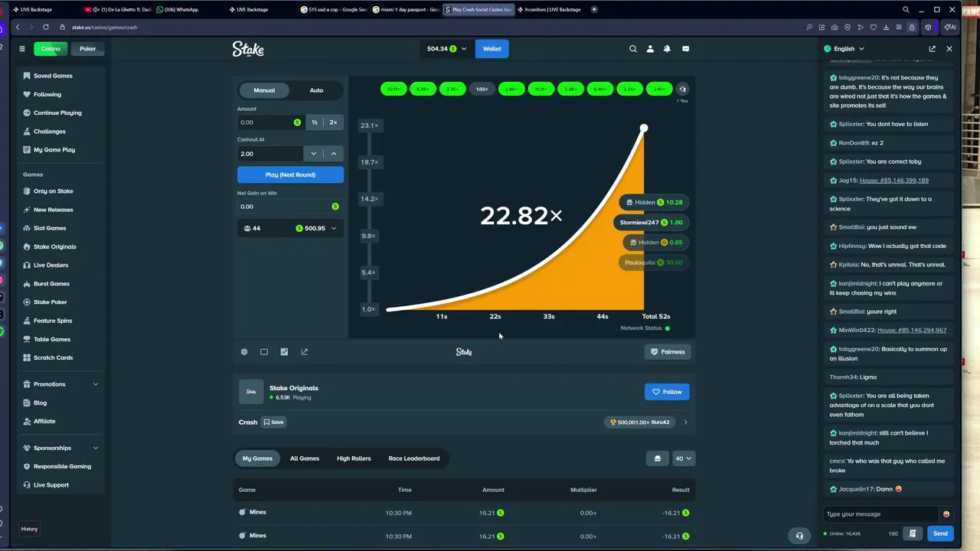This screenshot has height=551, width=980.
Task: Click the 11.31× previous result pill
Action: pyautogui.click(x=541, y=89)
